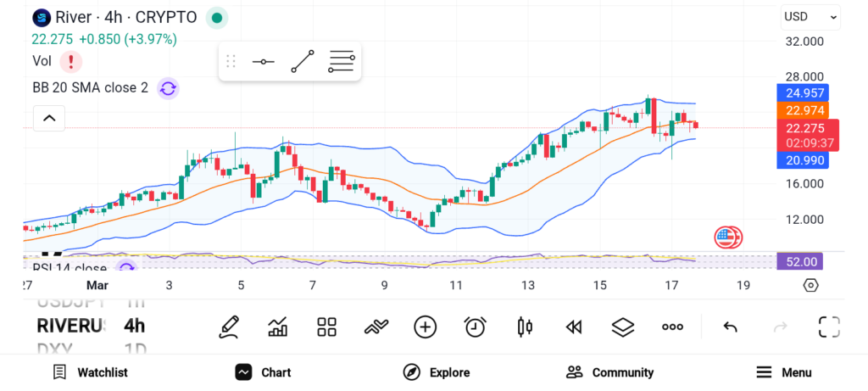The height and width of the screenshot is (391, 868).
Task: Create a price alert clock icon
Action: click(475, 327)
